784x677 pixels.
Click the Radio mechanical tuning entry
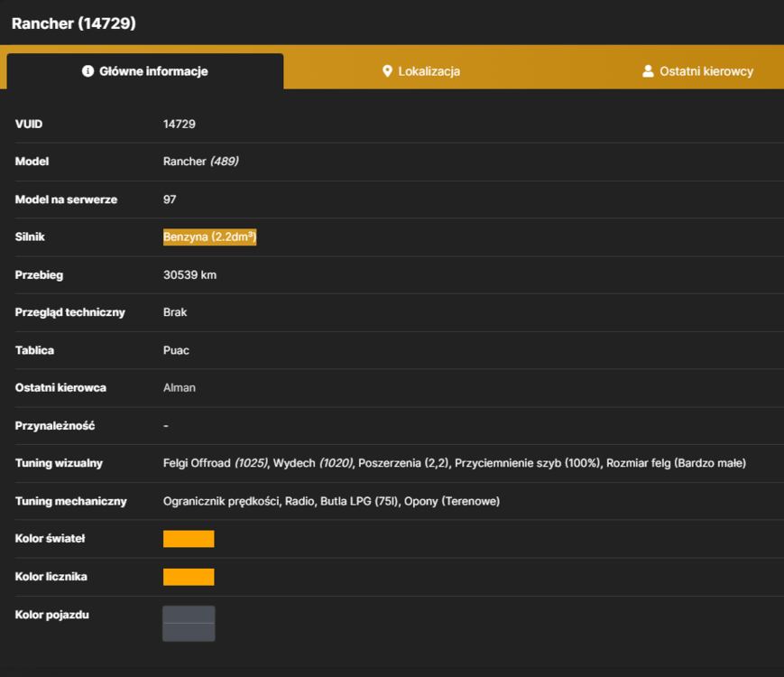pyautogui.click(x=300, y=501)
